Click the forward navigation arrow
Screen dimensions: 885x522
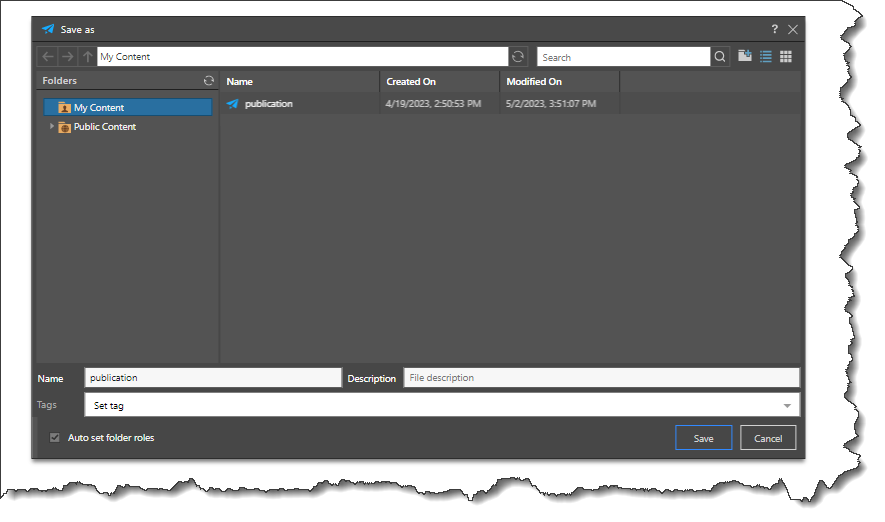coord(68,57)
